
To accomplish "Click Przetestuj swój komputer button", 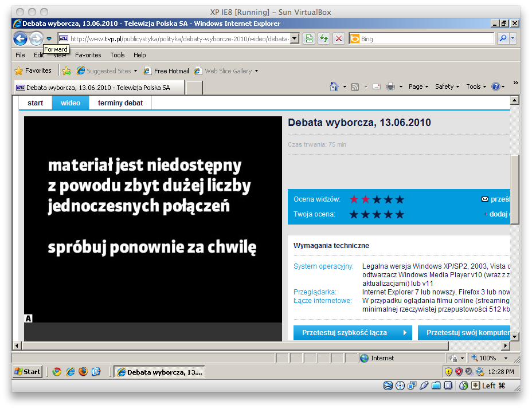I will pyautogui.click(x=464, y=333).
